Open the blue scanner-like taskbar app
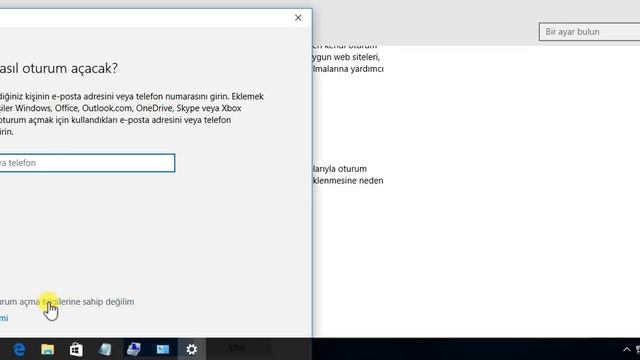This screenshot has width=640, height=360. 133,349
